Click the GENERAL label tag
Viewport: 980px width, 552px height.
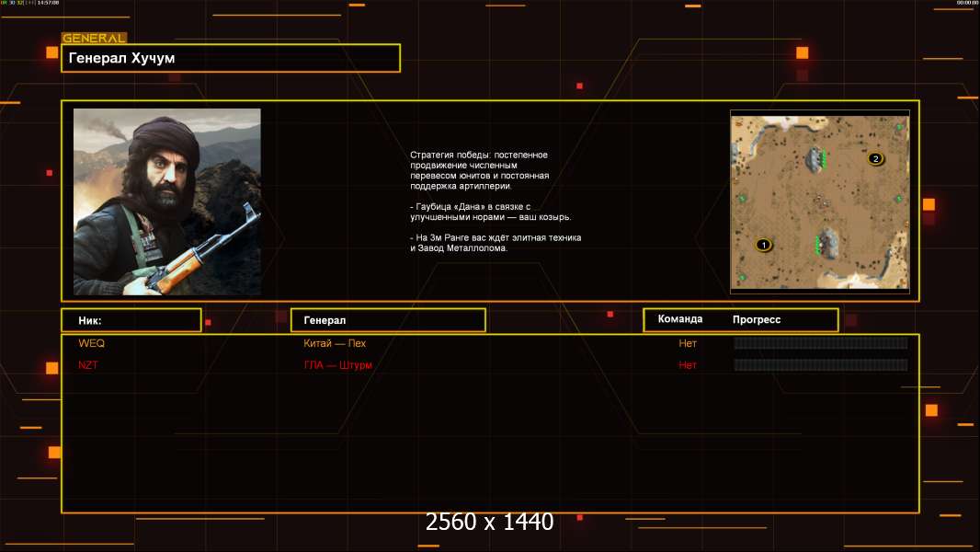click(94, 38)
